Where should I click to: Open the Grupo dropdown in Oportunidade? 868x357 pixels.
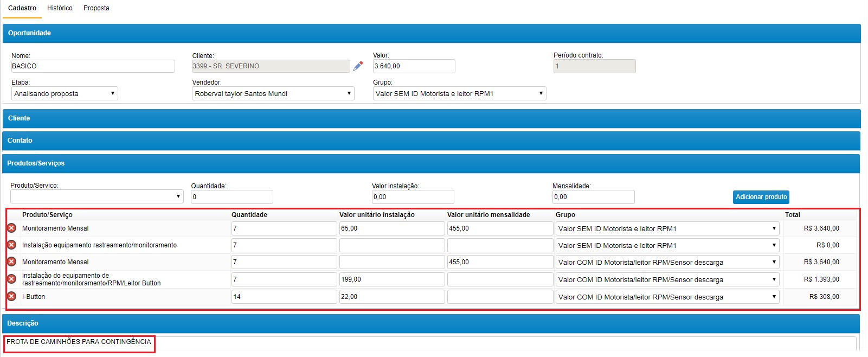click(459, 93)
